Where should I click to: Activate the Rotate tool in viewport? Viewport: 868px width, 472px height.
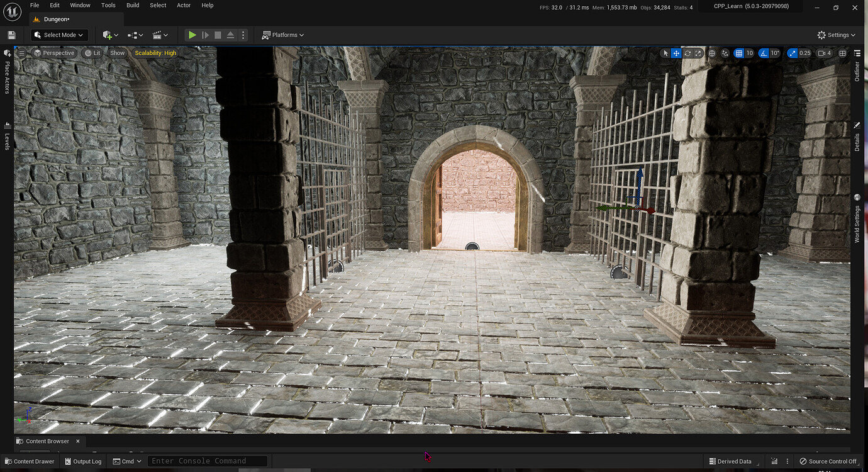(x=687, y=53)
